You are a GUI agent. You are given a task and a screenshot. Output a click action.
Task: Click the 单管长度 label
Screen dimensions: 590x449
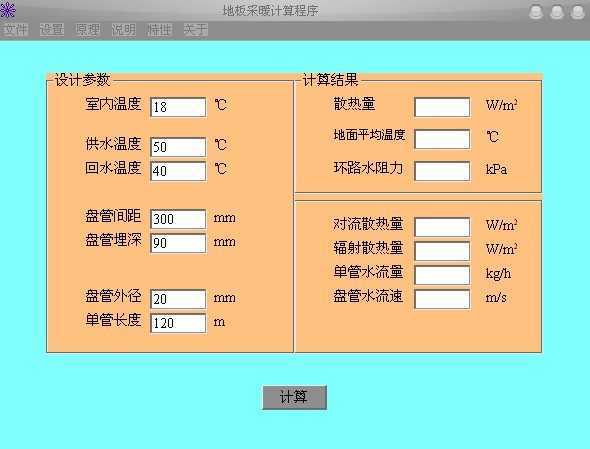point(113,320)
